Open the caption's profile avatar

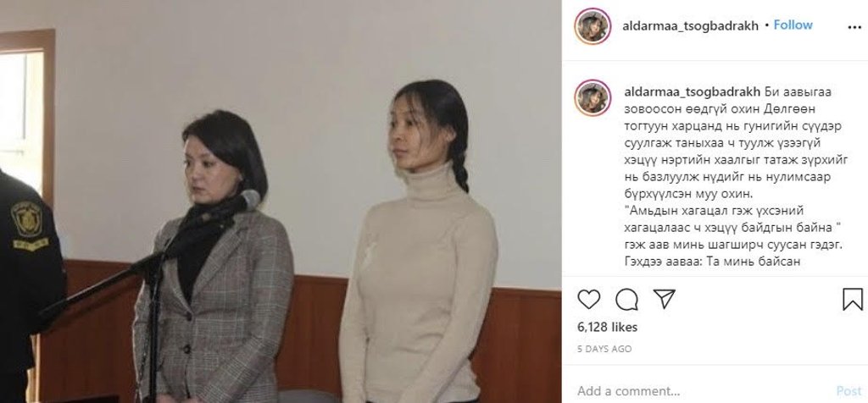click(593, 98)
